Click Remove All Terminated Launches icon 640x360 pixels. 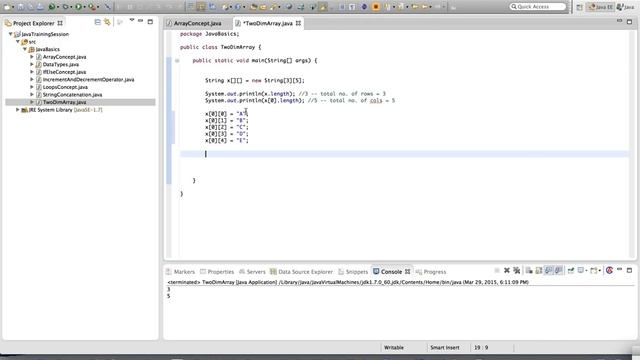pyautogui.click(x=517, y=271)
